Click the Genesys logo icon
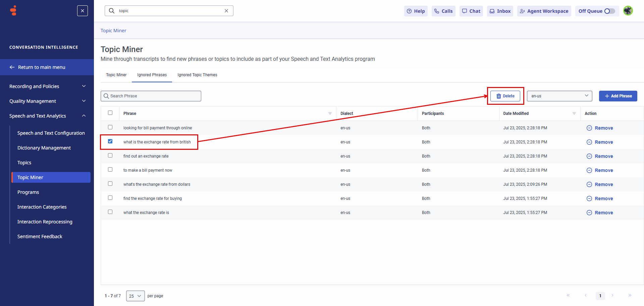The height and width of the screenshot is (306, 644). click(x=13, y=11)
